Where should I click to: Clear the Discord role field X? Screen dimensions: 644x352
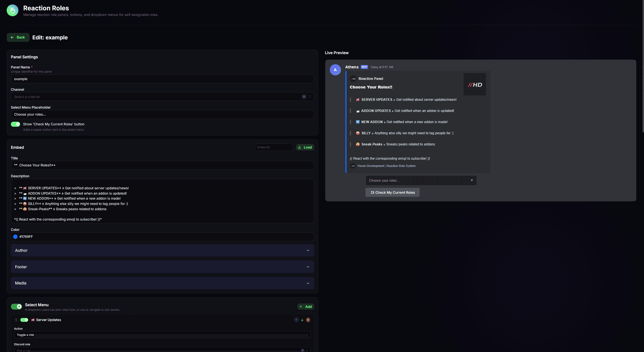pos(302,350)
